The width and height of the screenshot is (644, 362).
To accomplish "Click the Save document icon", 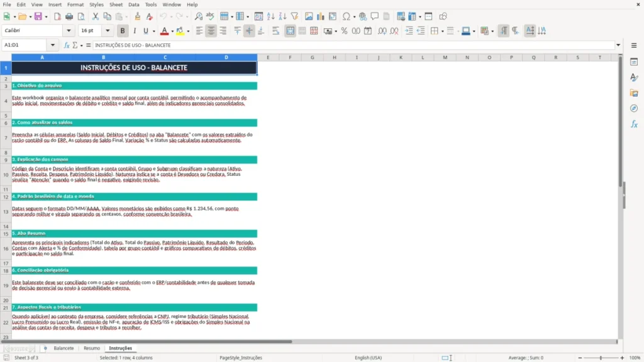I will [38, 16].
